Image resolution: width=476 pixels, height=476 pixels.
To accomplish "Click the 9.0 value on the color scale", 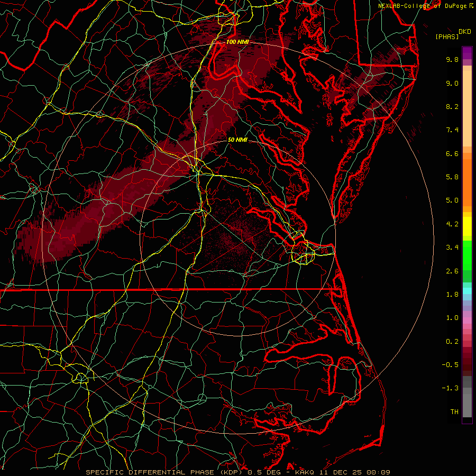I will coord(452,83).
